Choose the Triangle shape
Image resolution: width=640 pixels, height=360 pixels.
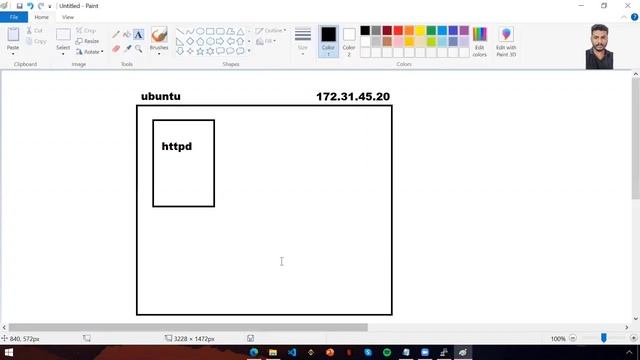(x=240, y=31)
